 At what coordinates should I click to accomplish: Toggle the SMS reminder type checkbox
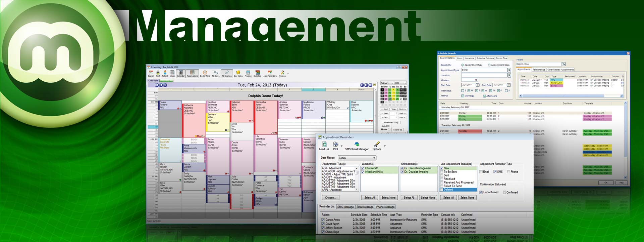click(x=495, y=172)
